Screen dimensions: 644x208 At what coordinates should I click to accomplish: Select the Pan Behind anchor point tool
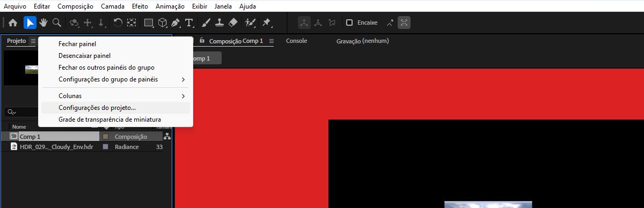click(131, 23)
